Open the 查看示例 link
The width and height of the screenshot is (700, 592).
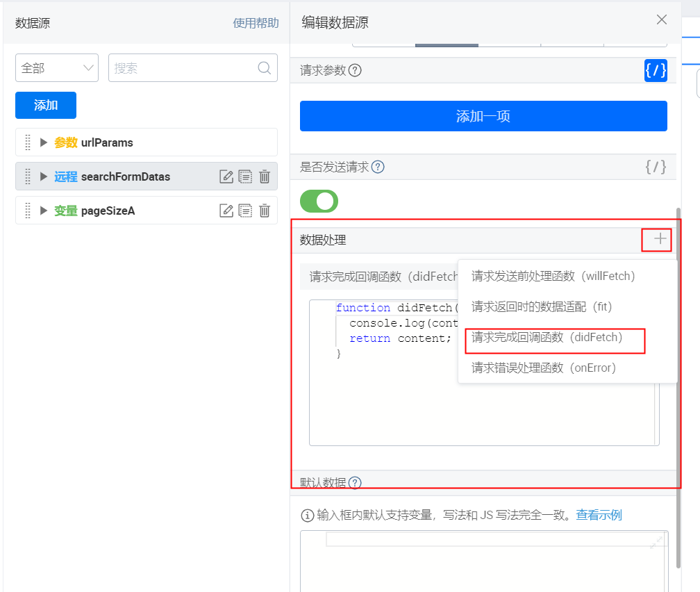[x=599, y=515]
